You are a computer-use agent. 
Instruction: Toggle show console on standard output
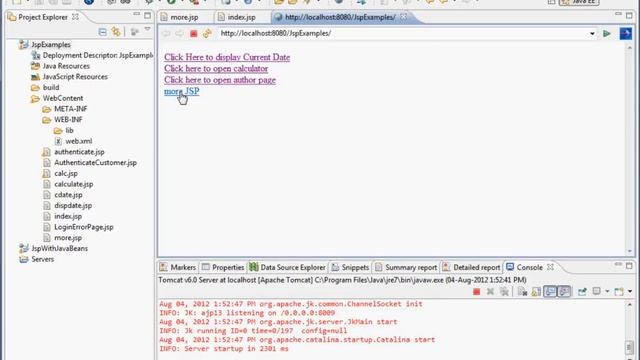[x=550, y=291]
